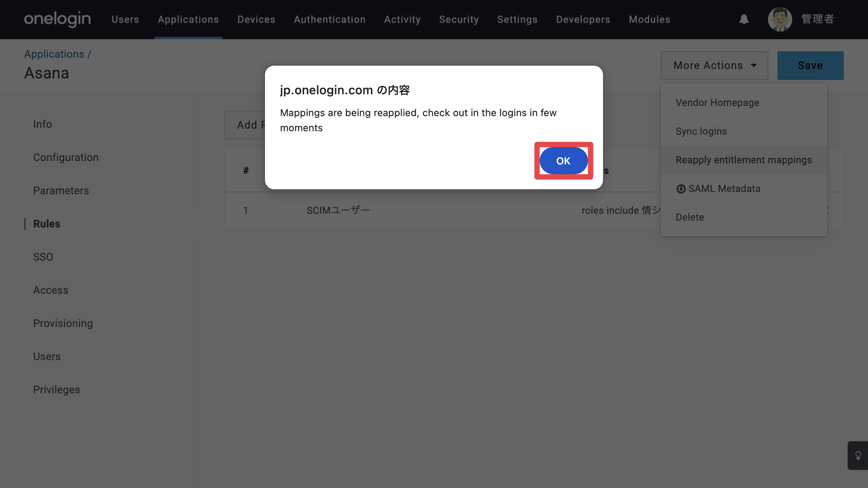This screenshot has height=488, width=868.
Task: Select the Rules sidebar tab
Action: pyautogui.click(x=47, y=224)
